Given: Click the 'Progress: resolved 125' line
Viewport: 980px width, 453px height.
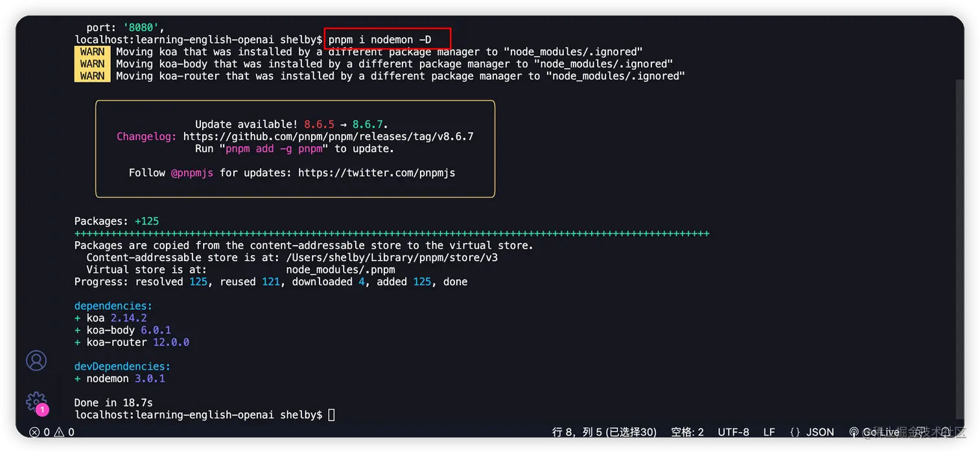Looking at the screenshot, I should click(x=271, y=282).
